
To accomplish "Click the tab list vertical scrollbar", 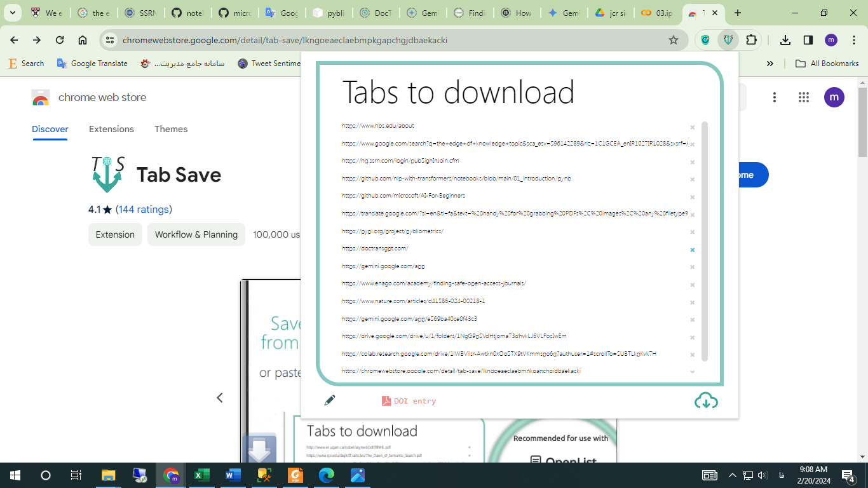I will [705, 241].
